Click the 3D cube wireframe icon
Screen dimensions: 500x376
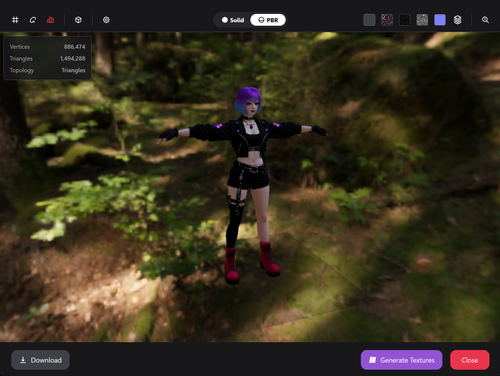[78, 20]
